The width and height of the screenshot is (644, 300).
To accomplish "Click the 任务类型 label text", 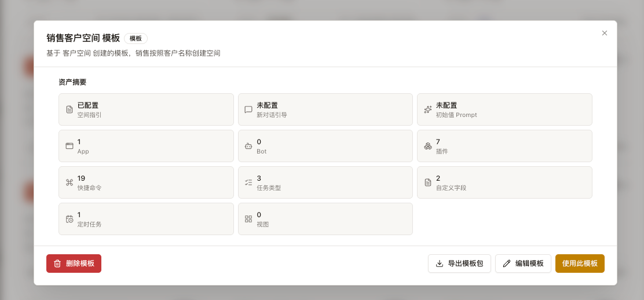I will [269, 188].
